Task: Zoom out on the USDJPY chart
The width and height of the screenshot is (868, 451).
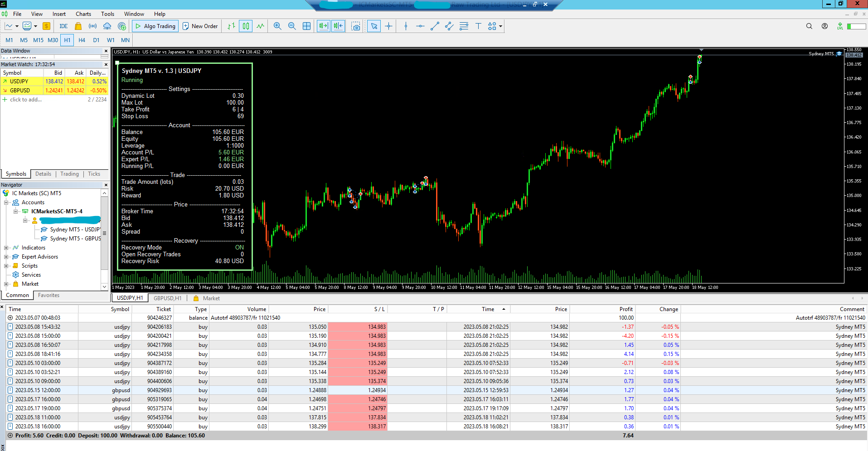Action: tap(292, 26)
